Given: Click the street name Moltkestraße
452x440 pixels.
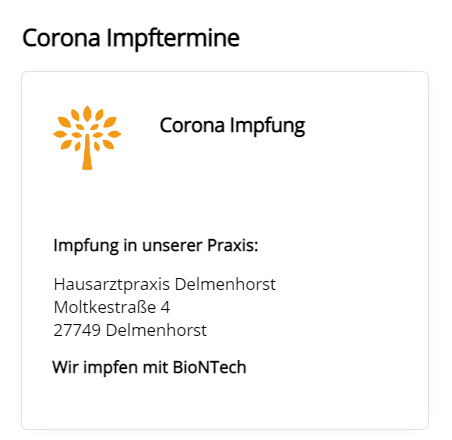Looking at the screenshot, I should pos(105,307).
